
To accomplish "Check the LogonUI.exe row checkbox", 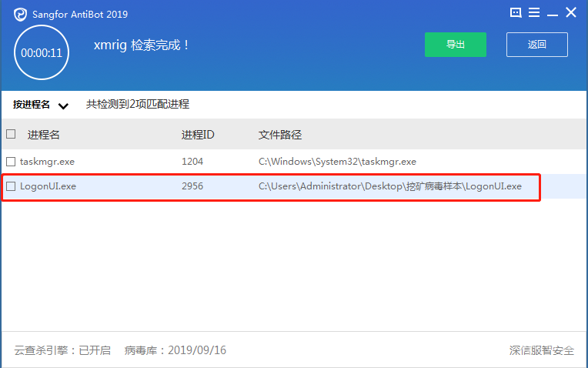I will [x=11, y=186].
